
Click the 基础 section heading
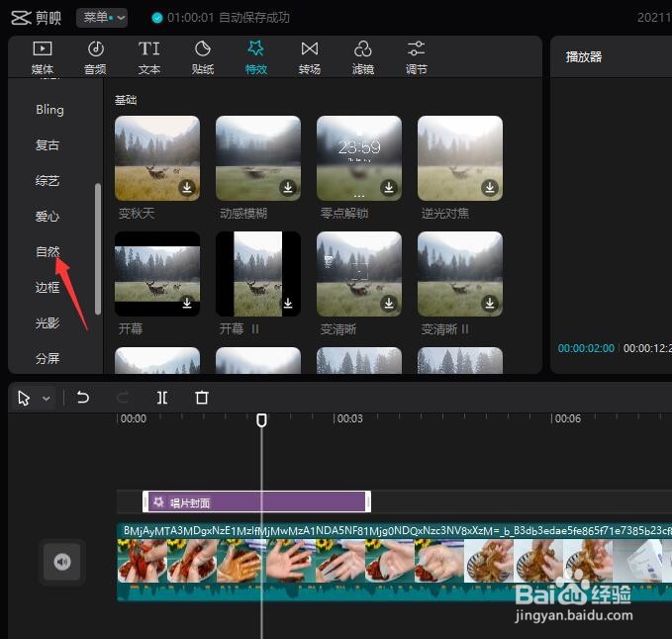click(126, 100)
